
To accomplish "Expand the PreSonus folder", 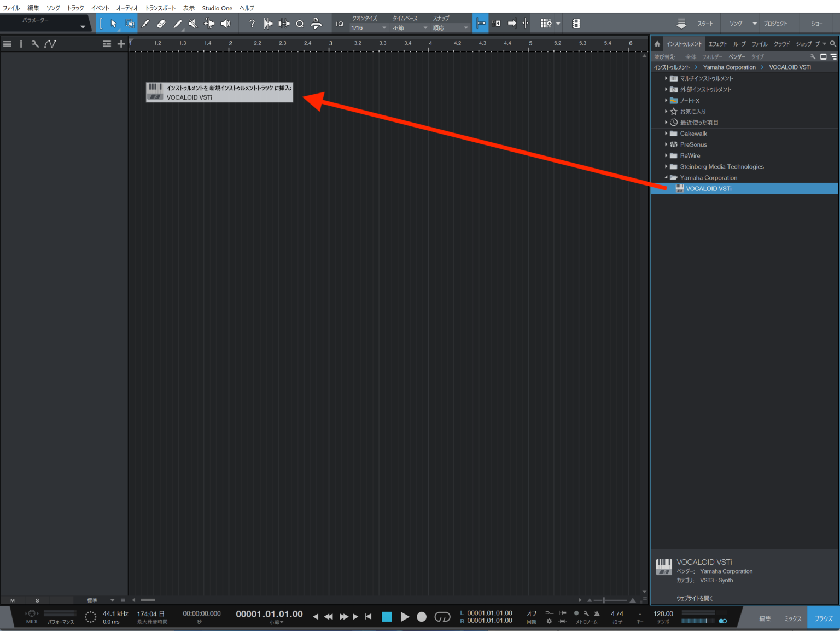I will click(666, 144).
